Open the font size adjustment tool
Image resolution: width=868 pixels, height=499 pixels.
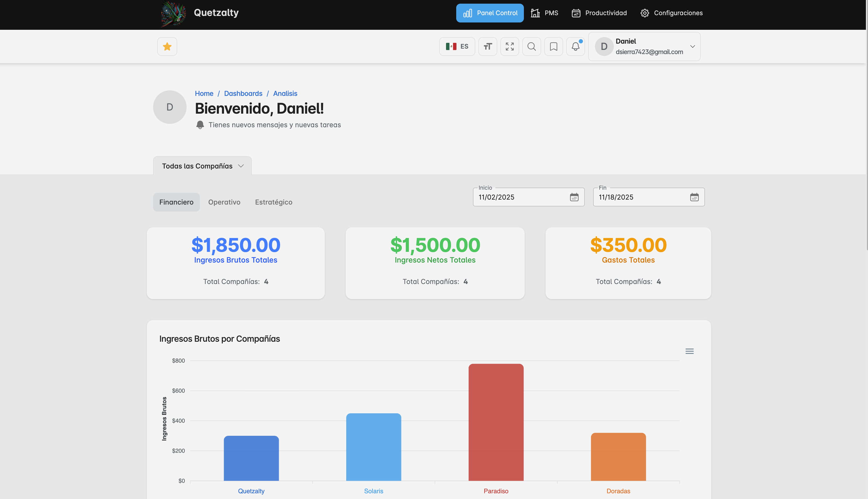click(488, 47)
